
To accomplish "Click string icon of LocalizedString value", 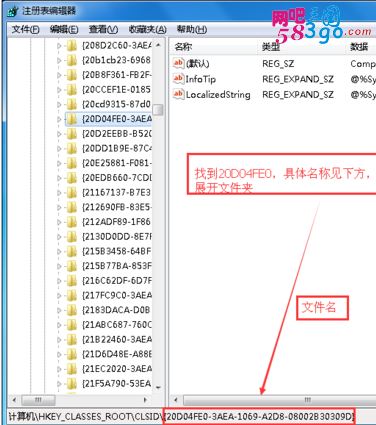I will 178,94.
